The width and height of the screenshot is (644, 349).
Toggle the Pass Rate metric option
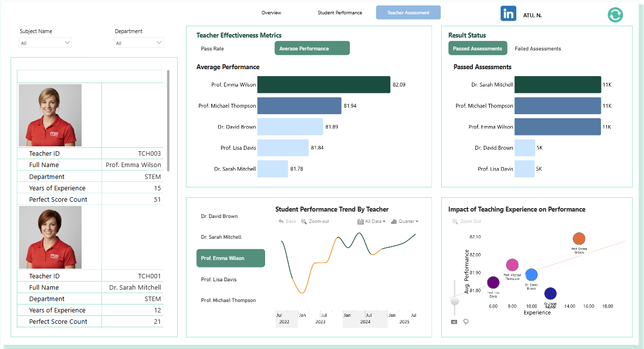click(x=213, y=48)
